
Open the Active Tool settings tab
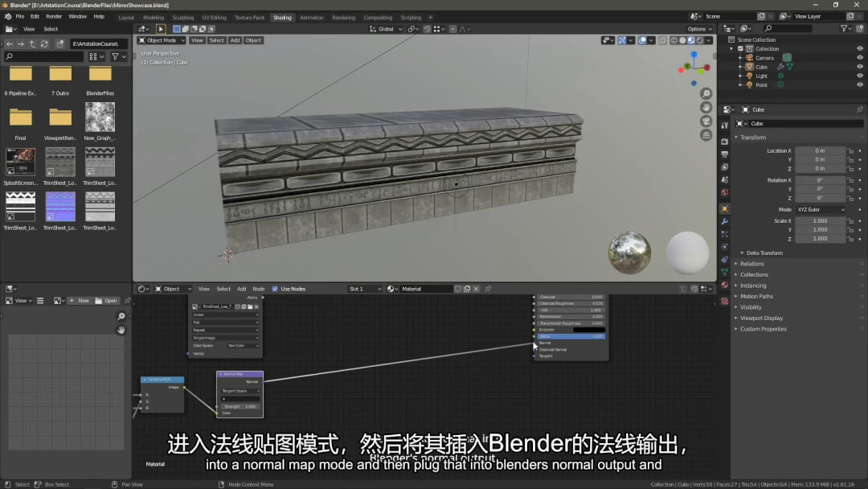(725, 125)
